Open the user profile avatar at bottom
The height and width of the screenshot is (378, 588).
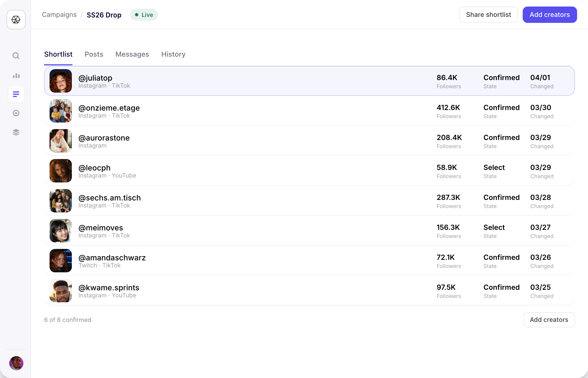click(x=16, y=363)
